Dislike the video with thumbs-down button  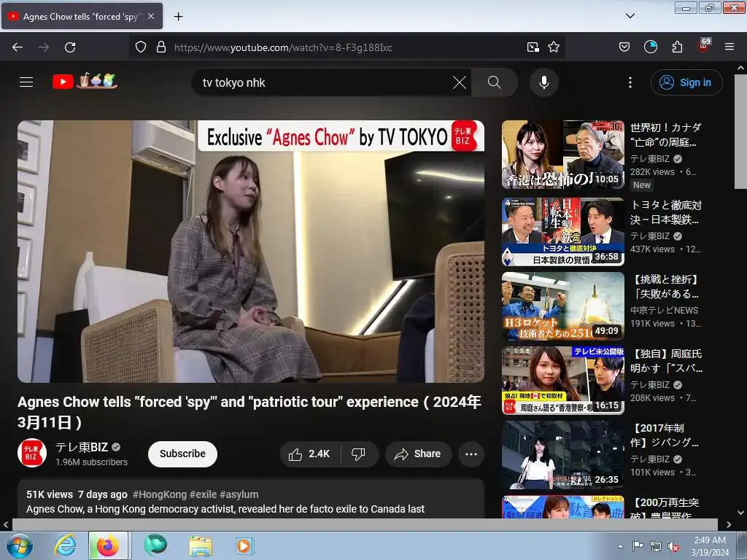[359, 454]
